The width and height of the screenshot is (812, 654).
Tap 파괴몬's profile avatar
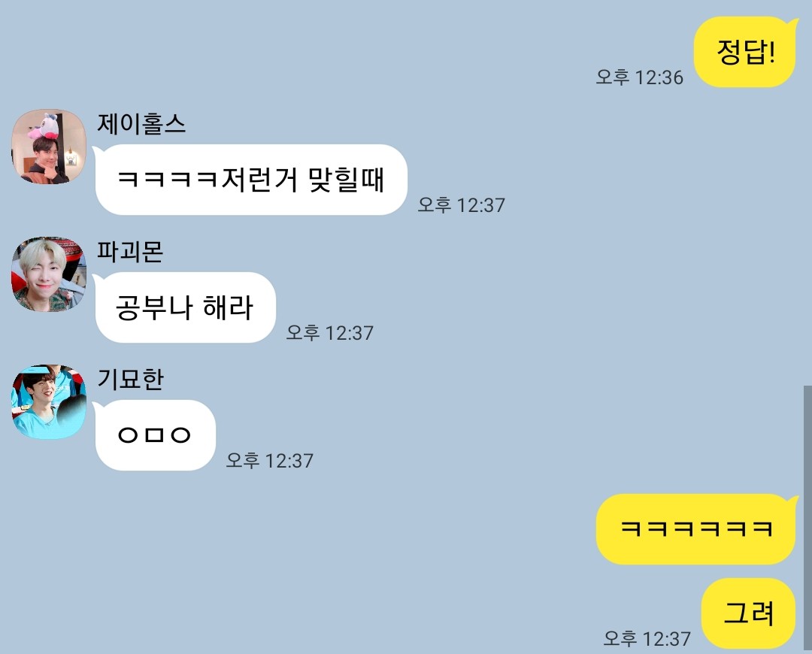[x=49, y=274]
